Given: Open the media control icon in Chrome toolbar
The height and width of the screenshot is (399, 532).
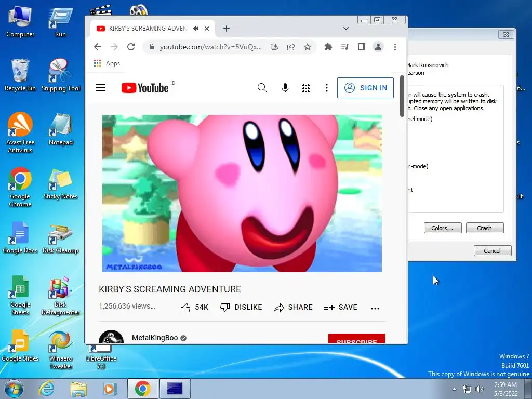Looking at the screenshot, I should [345, 47].
